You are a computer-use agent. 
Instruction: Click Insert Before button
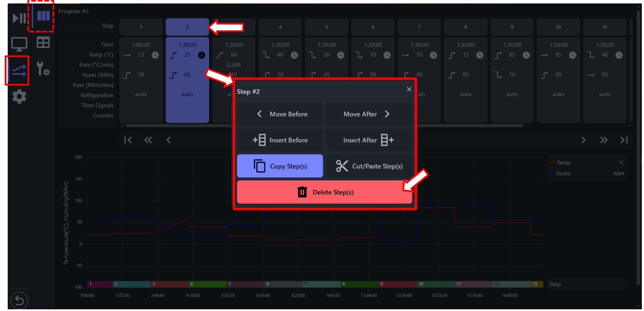(280, 140)
